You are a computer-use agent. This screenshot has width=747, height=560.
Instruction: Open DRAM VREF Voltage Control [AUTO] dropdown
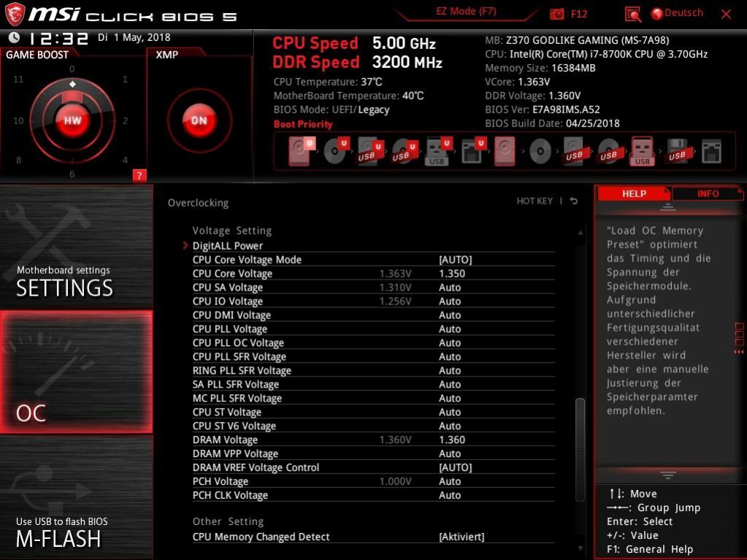pos(456,467)
